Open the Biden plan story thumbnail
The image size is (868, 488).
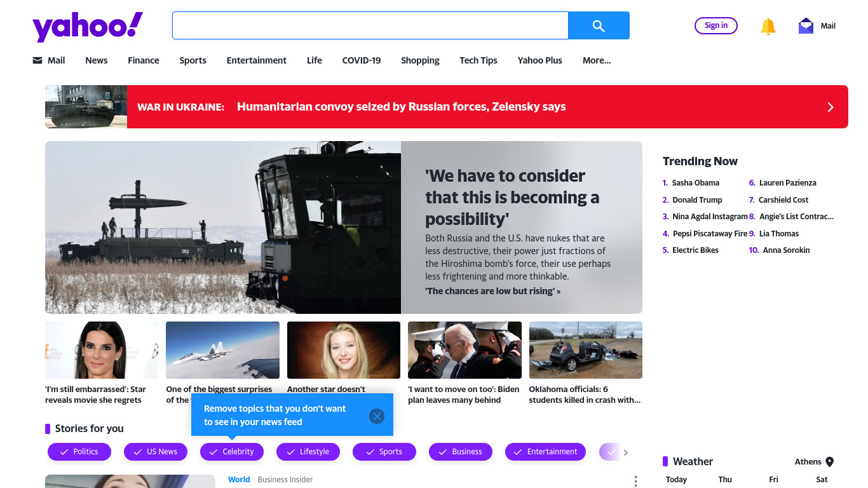465,350
